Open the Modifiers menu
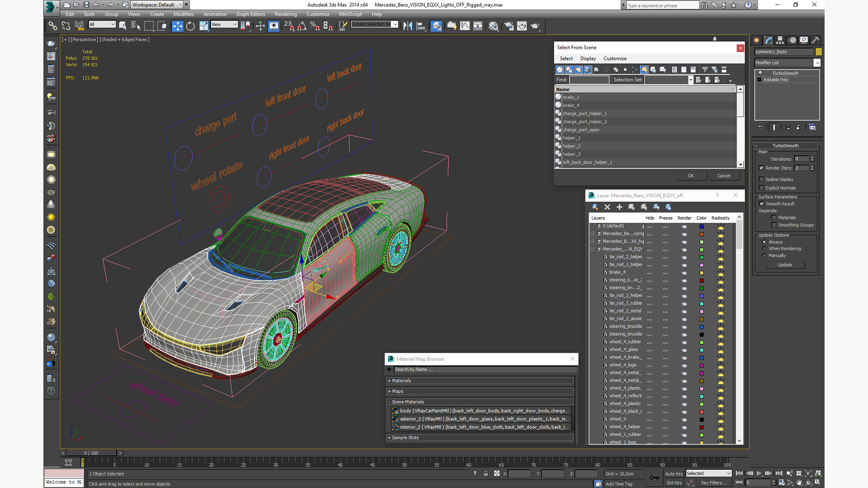The height and width of the screenshot is (488, 868). coord(184,14)
